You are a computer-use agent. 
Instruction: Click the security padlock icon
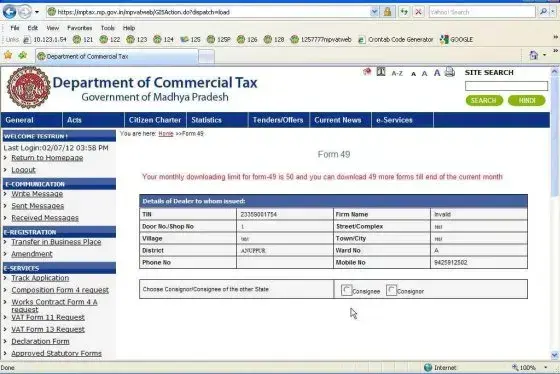[x=387, y=12]
